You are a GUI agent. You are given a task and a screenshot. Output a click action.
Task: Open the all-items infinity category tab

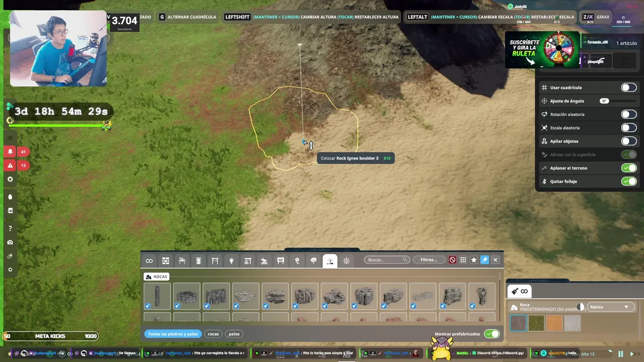149,260
